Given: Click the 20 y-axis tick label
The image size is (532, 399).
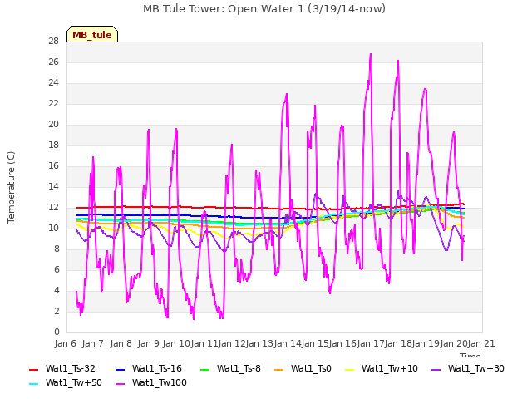Looking at the screenshot, I should 53,124.
